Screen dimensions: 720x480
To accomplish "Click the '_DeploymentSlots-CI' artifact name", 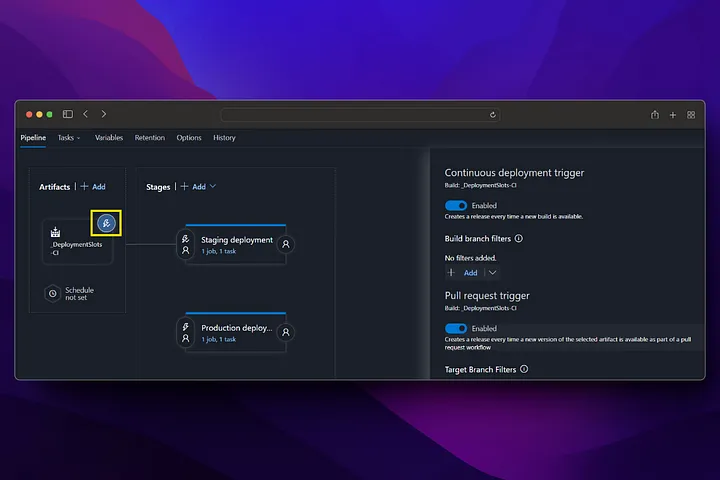I will click(x=76, y=248).
